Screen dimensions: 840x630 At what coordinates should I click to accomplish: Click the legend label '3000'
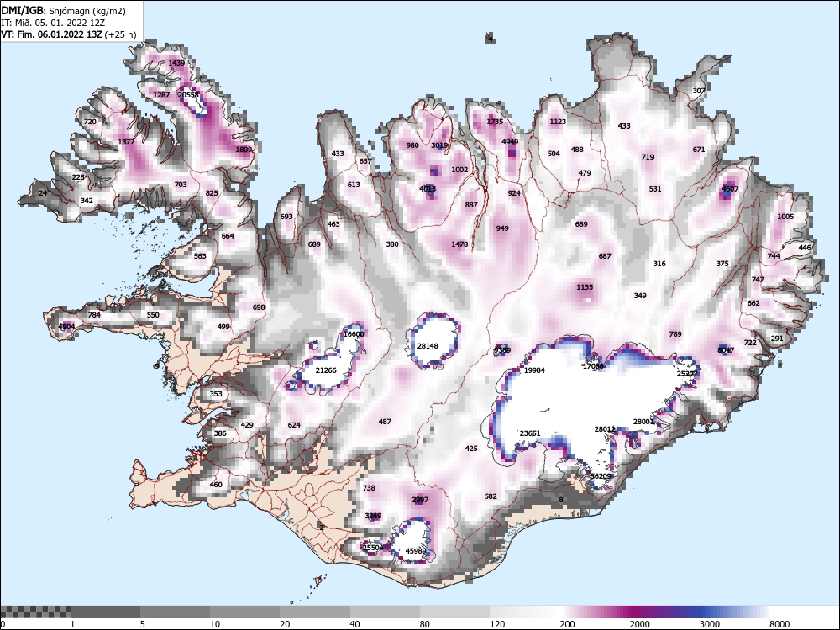[x=709, y=624]
